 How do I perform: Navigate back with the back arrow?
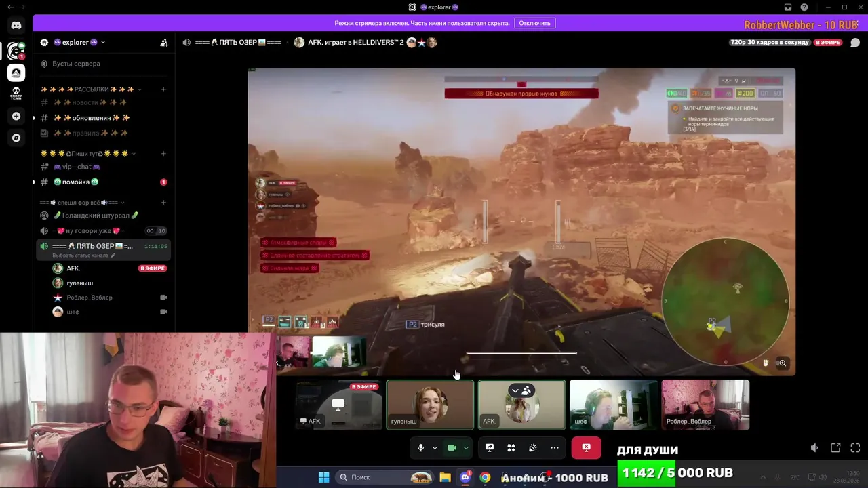[x=10, y=7]
